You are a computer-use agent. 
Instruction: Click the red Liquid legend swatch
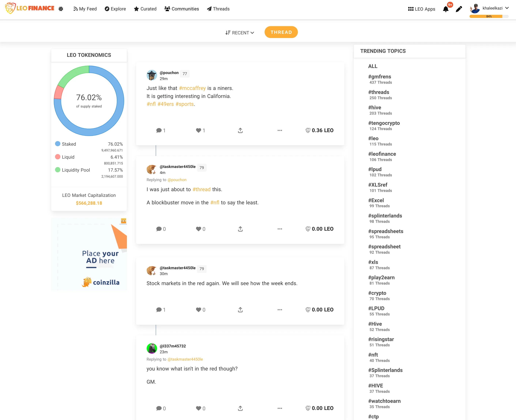pos(58,157)
